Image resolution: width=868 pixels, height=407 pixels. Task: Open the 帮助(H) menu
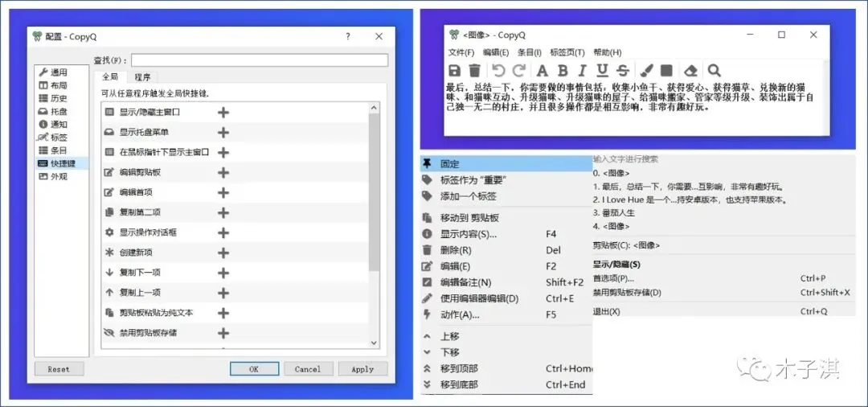[x=608, y=52]
